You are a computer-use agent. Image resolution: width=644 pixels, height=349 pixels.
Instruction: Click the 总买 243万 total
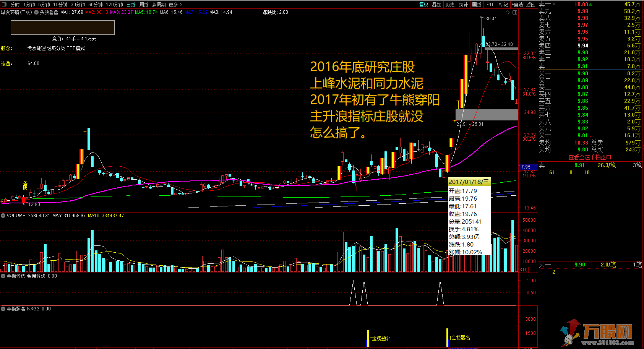[616, 149]
